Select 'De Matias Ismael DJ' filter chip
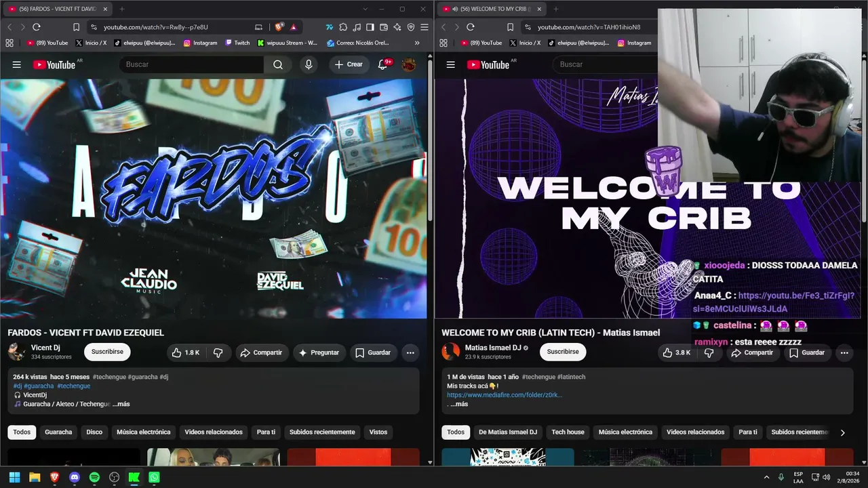 pyautogui.click(x=508, y=432)
